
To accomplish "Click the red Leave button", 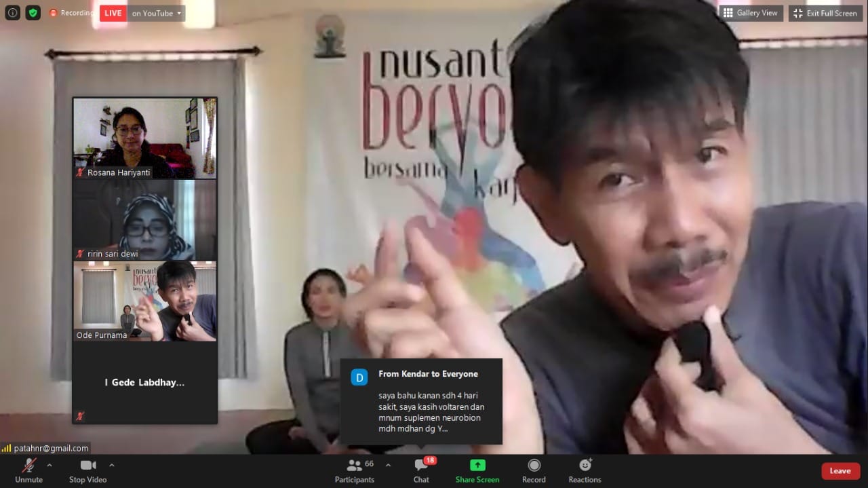I will 840,470.
